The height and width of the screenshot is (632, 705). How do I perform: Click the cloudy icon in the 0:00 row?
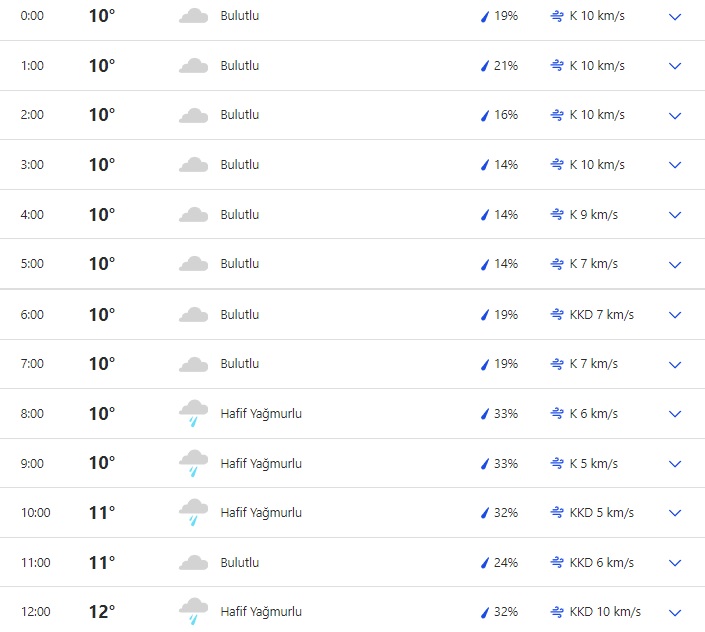coord(193,16)
